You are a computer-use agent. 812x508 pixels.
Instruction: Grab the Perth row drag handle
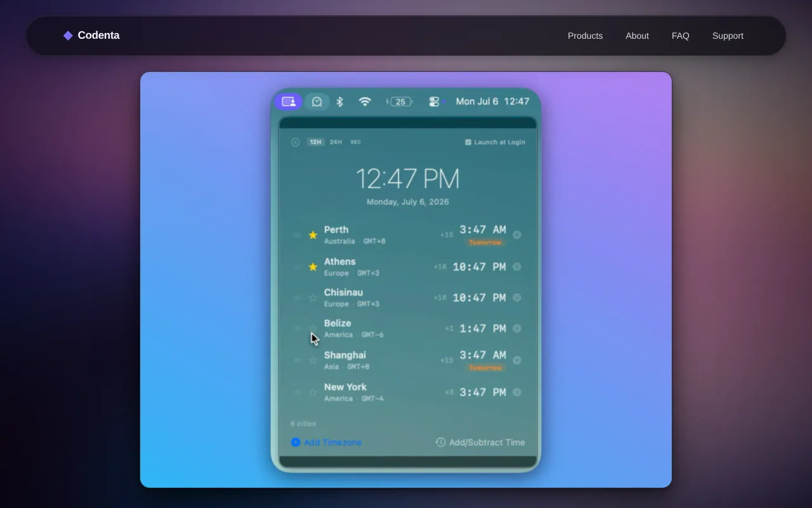297,235
